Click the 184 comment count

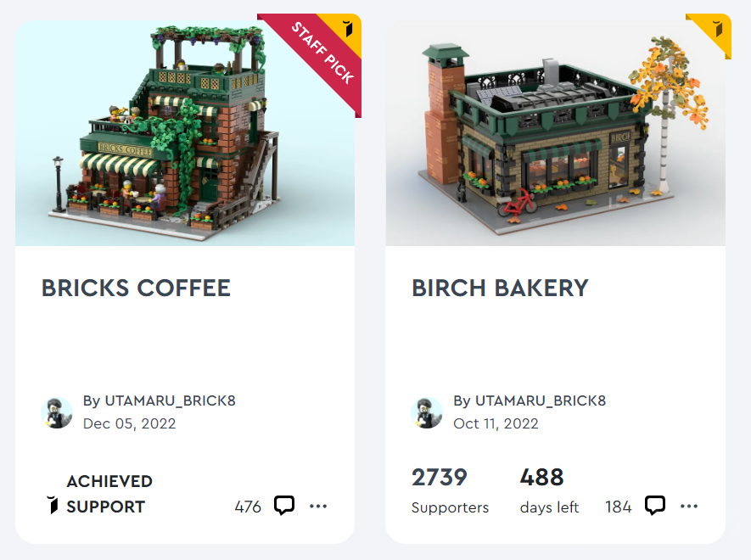point(619,507)
